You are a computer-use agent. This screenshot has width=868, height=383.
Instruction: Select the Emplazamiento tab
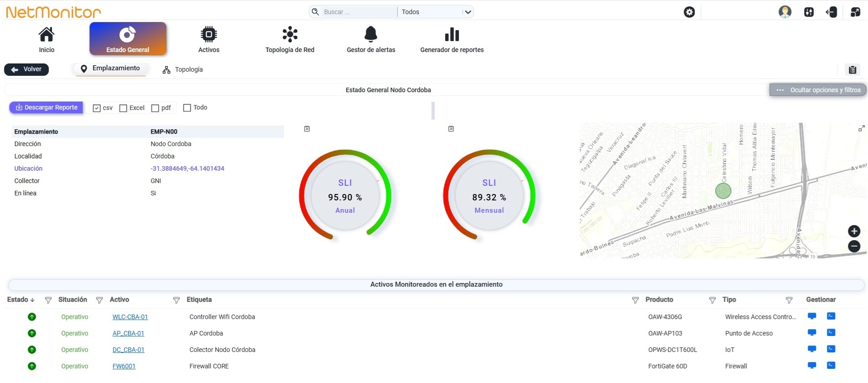[110, 68]
